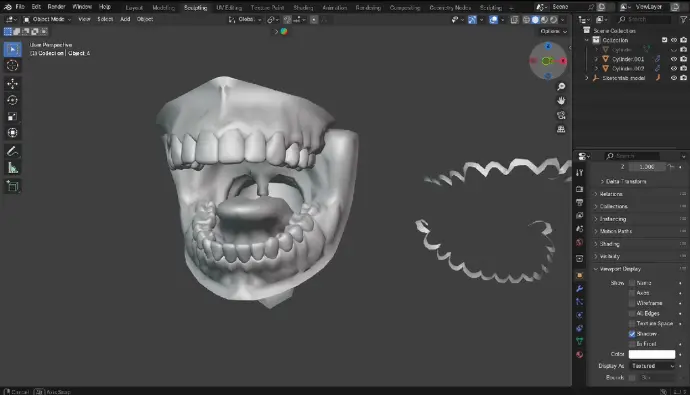The width and height of the screenshot is (690, 395).
Task: Open the Render menu
Action: click(x=56, y=7)
